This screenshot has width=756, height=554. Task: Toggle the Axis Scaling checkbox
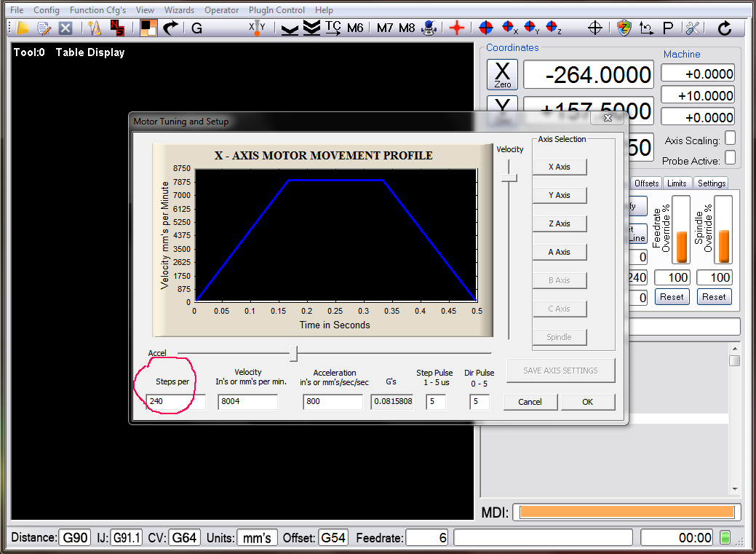730,138
